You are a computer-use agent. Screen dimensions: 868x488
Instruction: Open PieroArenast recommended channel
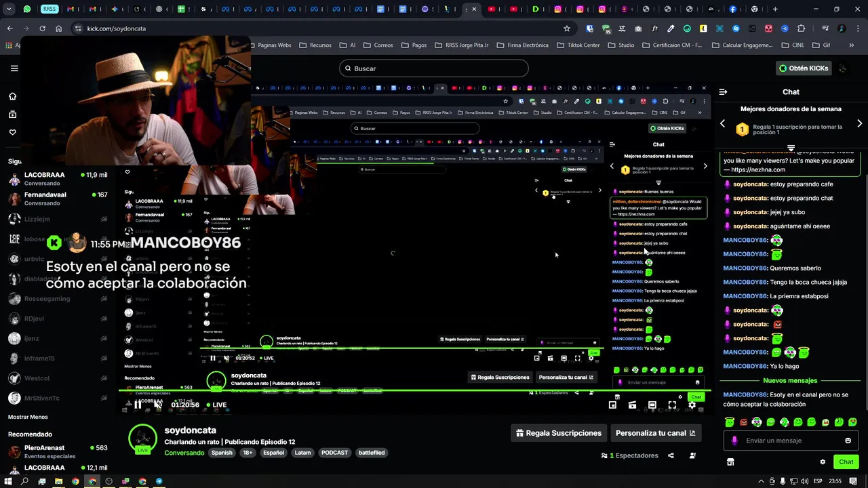(58, 451)
